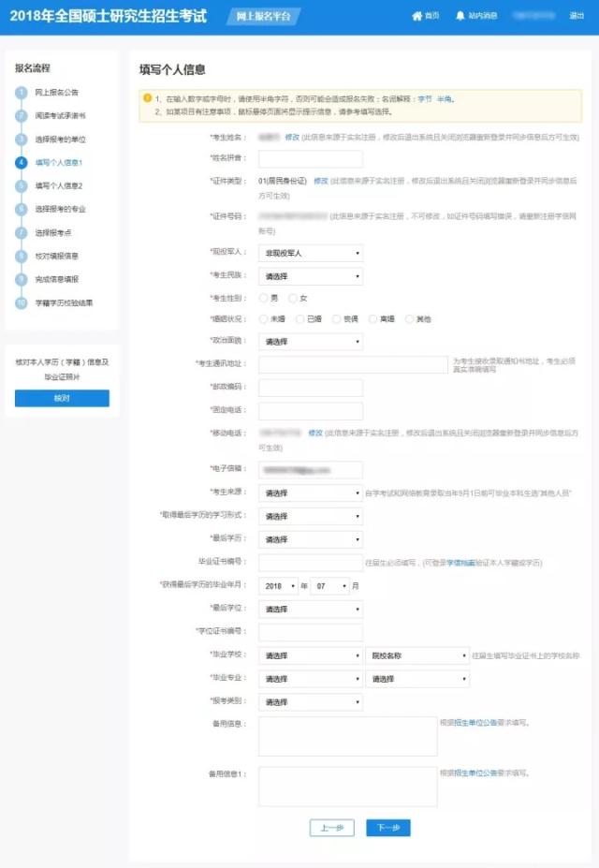Expand the 考生民族 dropdown
Image resolution: width=599 pixels, height=868 pixels.
[311, 277]
